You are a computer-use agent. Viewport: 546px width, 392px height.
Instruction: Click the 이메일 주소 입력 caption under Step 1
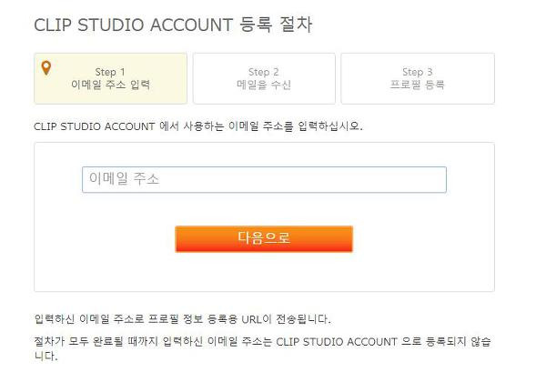[110, 85]
